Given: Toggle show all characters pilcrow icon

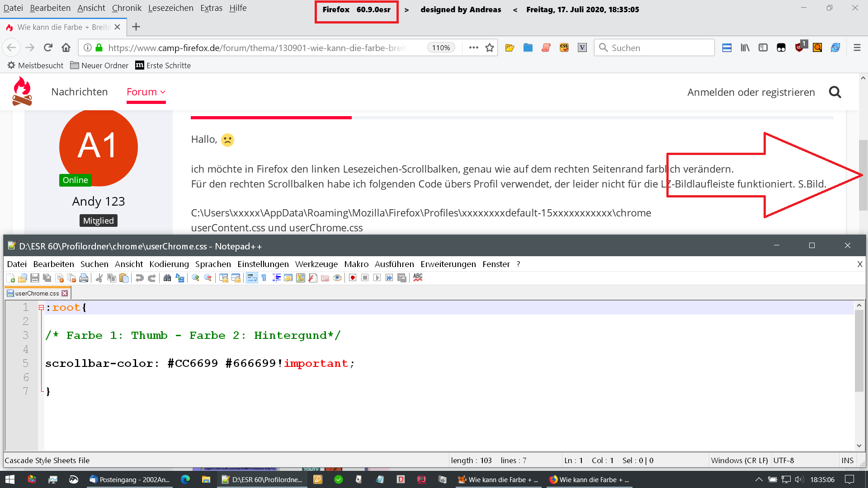Looking at the screenshot, I should point(264,278).
